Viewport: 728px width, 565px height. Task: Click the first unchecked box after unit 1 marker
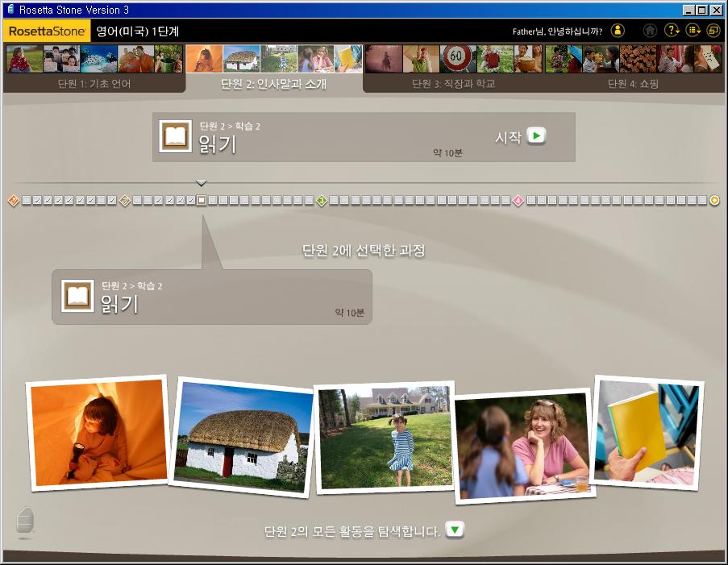(x=27, y=200)
